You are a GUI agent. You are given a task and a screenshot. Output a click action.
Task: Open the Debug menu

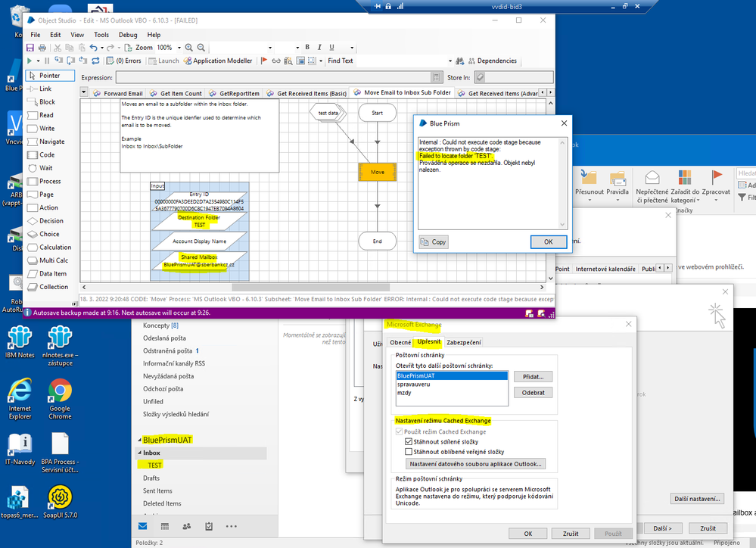128,35
